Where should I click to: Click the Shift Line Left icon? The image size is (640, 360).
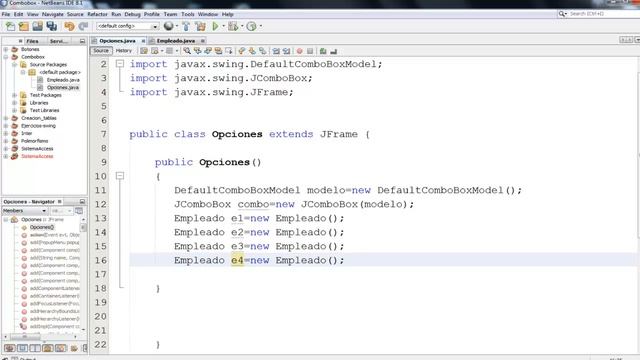tap(276, 51)
